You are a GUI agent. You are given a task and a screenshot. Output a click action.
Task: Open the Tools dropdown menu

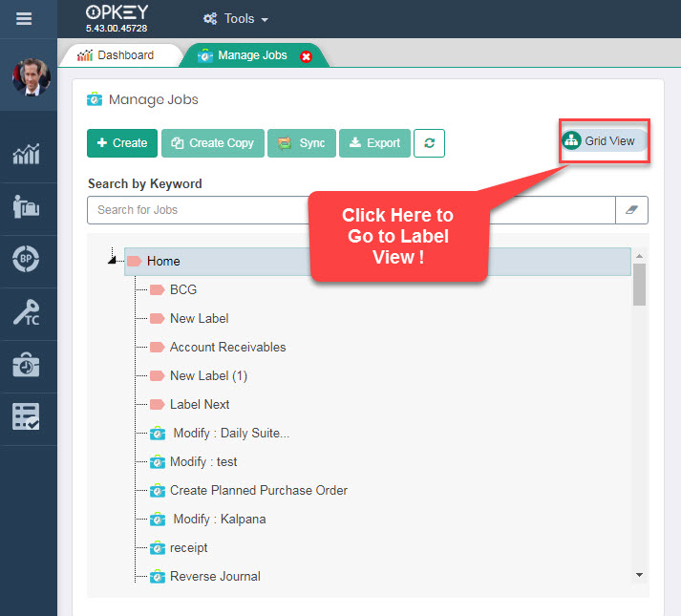coord(236,19)
